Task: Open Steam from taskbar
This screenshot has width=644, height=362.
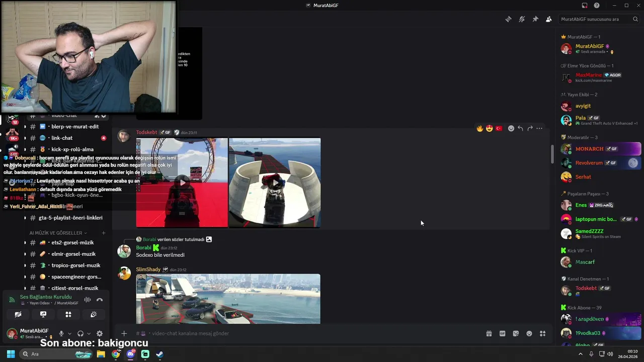Action: tap(160, 354)
